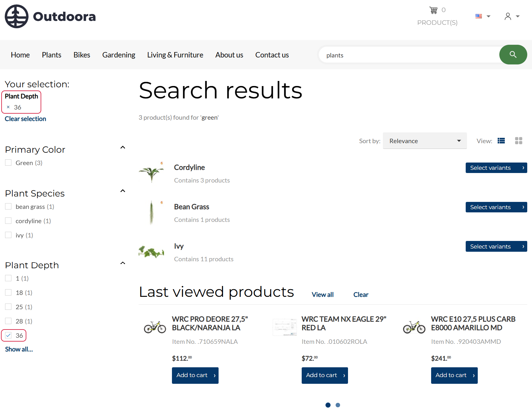This screenshot has height=413, width=532.
Task: Open the Bean Grass product title
Action: tap(192, 207)
